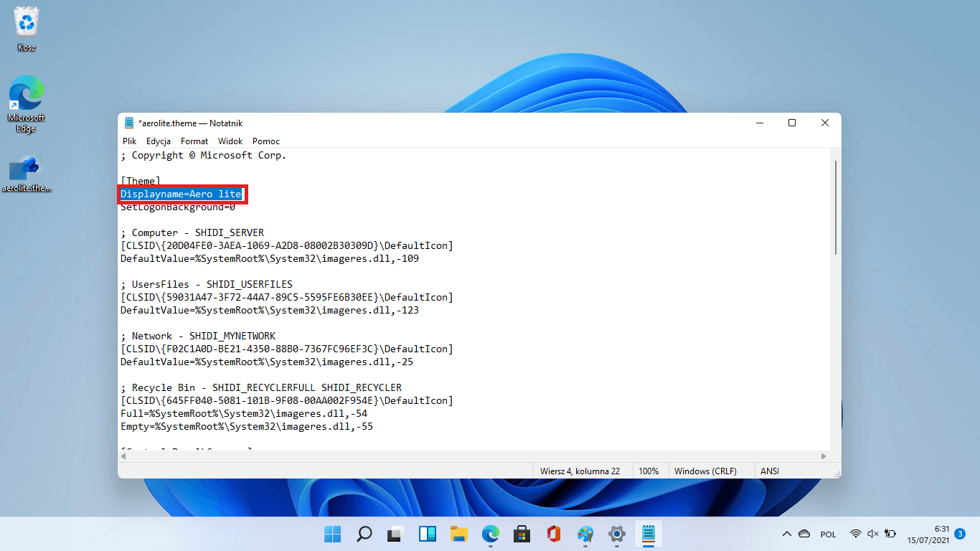Open the Format menu
980x551 pixels.
(x=194, y=141)
